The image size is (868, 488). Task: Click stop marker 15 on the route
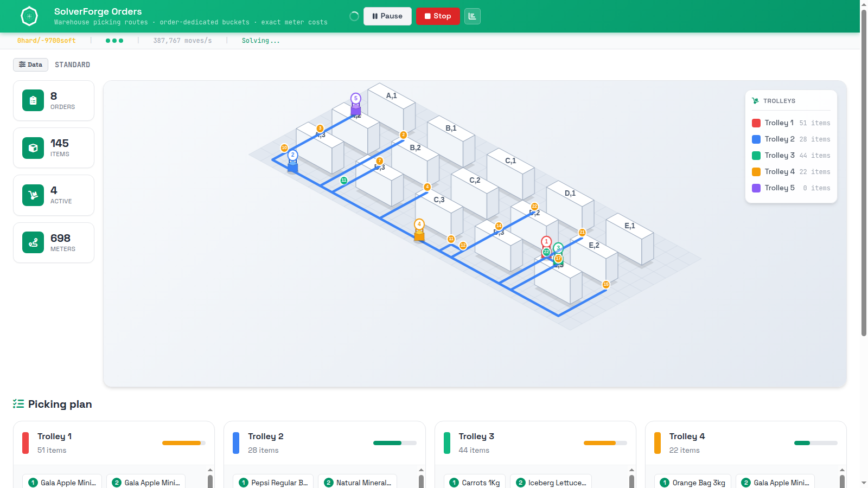click(x=606, y=284)
